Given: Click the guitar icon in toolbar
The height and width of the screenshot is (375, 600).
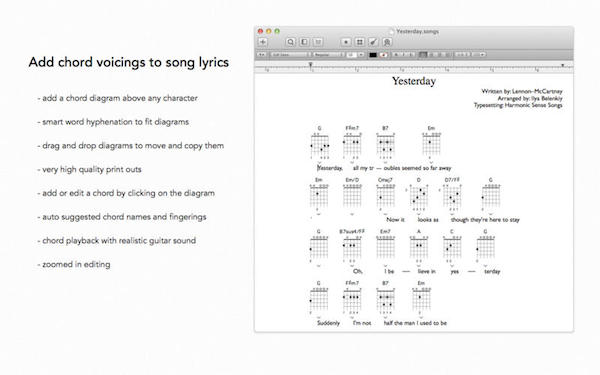Looking at the screenshot, I should point(373,42).
